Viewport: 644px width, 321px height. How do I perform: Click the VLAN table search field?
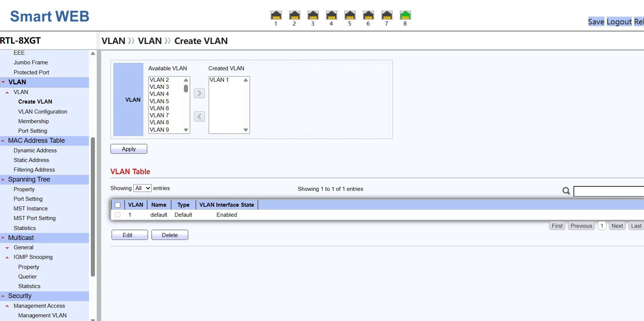[x=609, y=191]
